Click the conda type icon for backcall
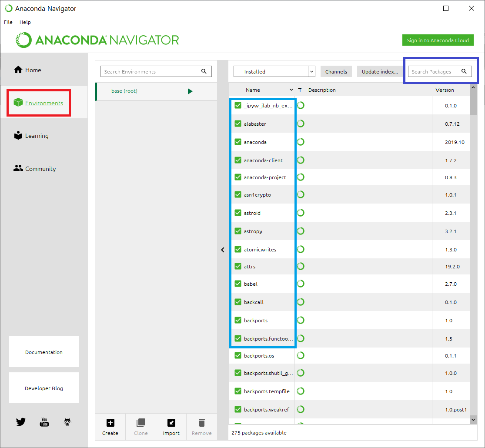 pos(301,302)
